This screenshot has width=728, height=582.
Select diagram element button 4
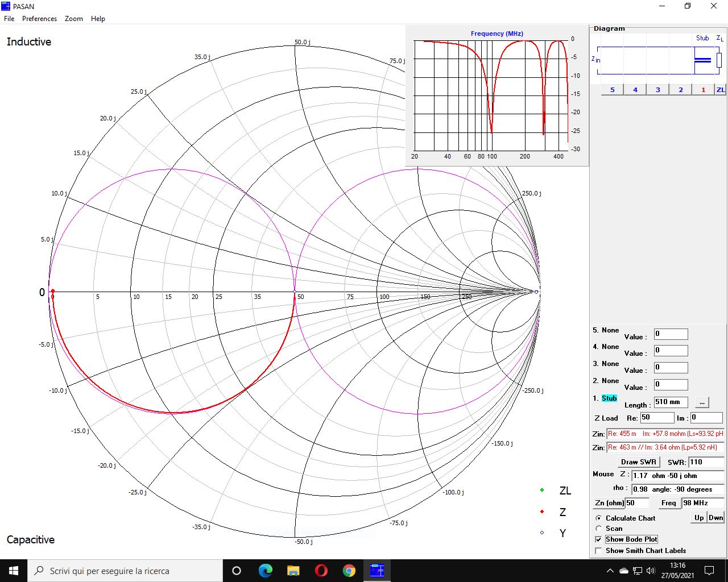(x=635, y=90)
